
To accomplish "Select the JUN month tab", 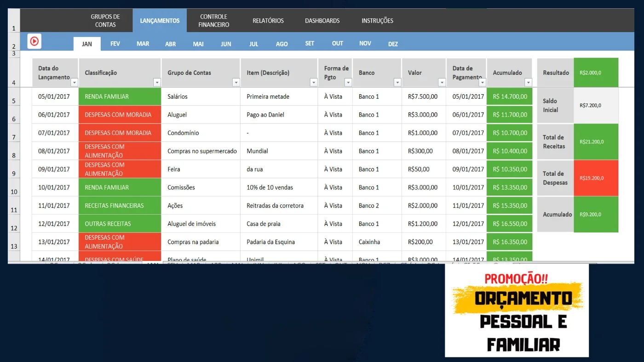I will point(226,44).
